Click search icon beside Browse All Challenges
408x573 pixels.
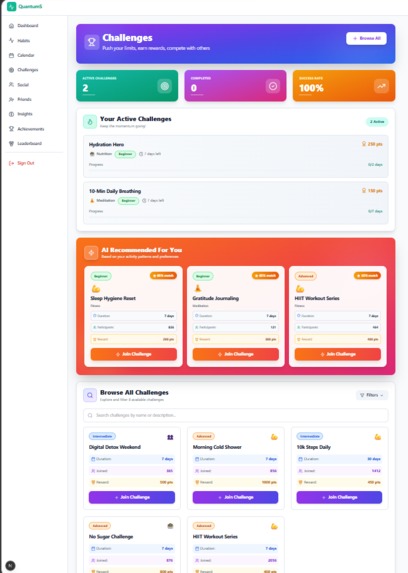pyautogui.click(x=90, y=395)
